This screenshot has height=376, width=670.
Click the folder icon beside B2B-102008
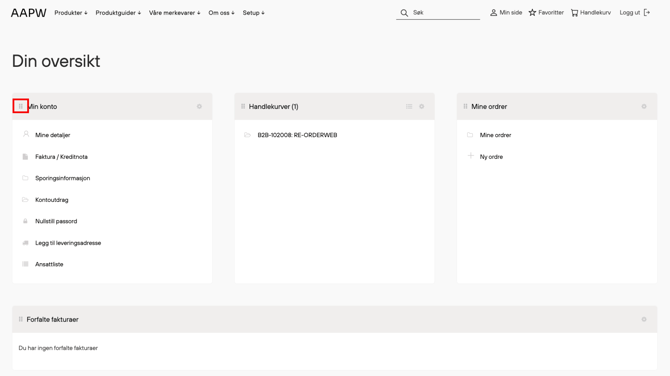(247, 135)
